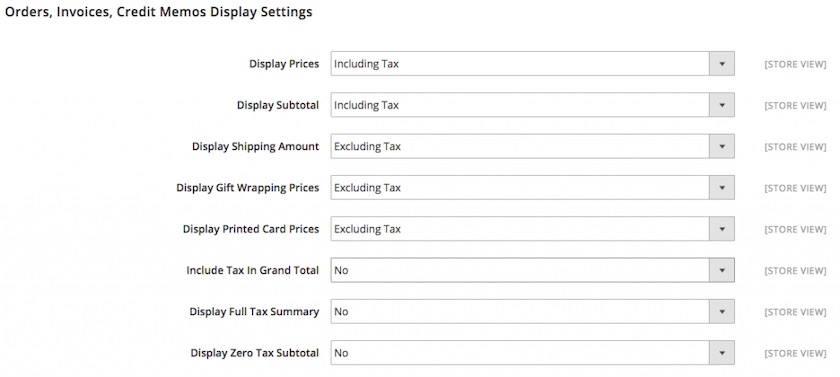Open the Display Full Tax Summary dropdown arrow
This screenshot has width=840, height=377.
722,311
